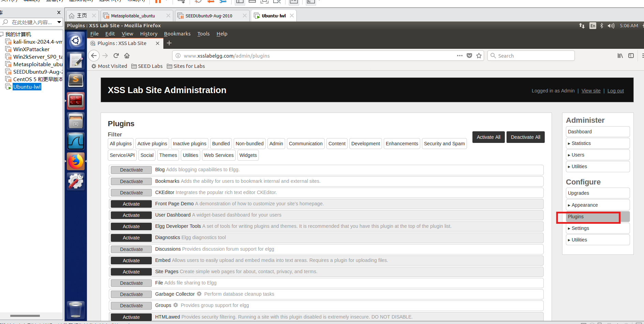The height and width of the screenshot is (324, 644).
Task: Open page actions three-dot menu in URL bar
Action: pos(460,56)
